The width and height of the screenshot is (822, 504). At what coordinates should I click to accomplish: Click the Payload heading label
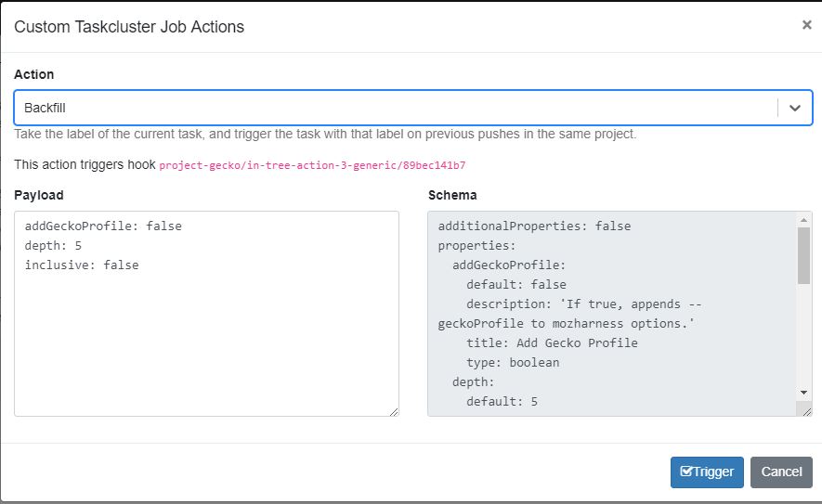(x=39, y=196)
